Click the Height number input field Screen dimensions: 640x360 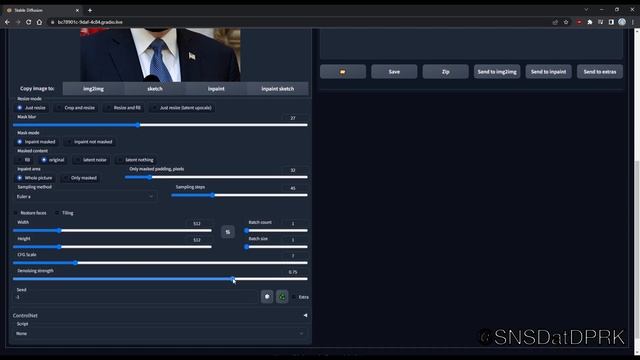coord(198,240)
